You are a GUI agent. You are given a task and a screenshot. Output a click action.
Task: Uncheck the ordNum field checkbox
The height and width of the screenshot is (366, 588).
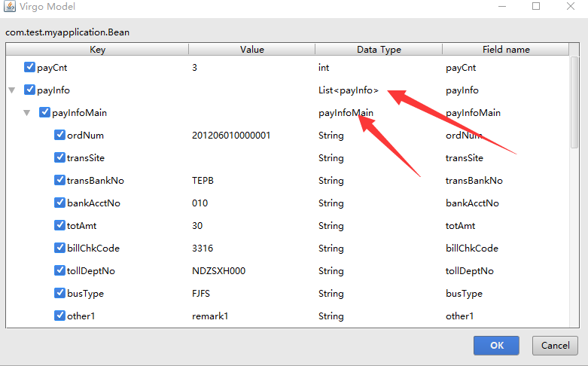(59, 135)
